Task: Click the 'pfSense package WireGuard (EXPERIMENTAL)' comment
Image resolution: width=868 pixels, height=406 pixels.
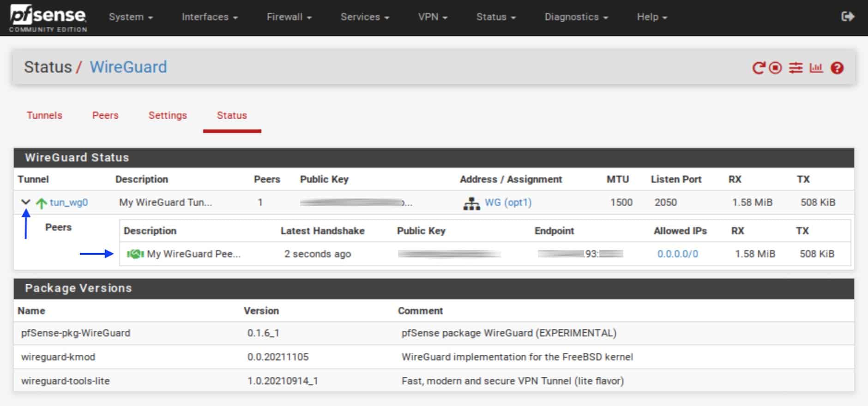Action: [509, 333]
